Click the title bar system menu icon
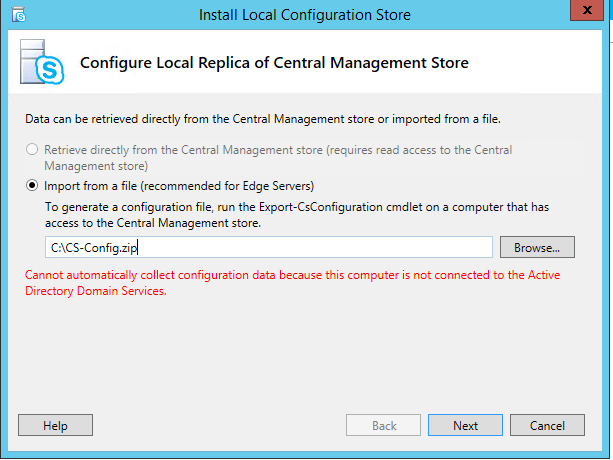 18,15
